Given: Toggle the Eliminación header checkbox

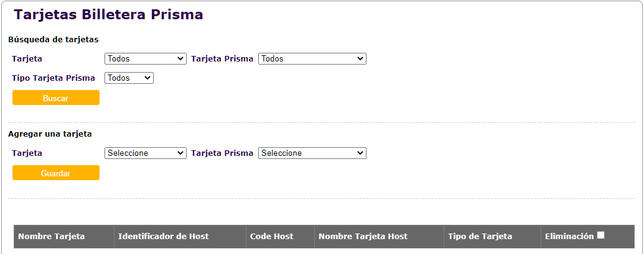Looking at the screenshot, I should click(601, 235).
